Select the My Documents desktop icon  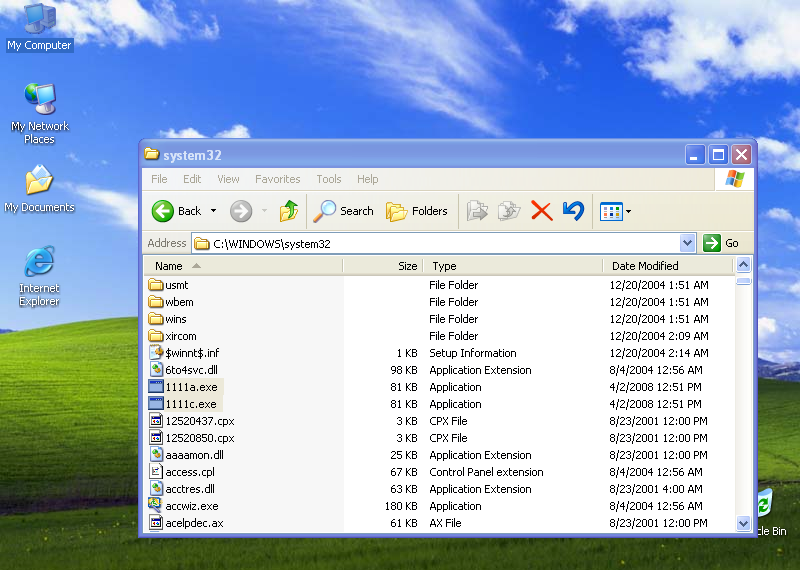(39, 188)
